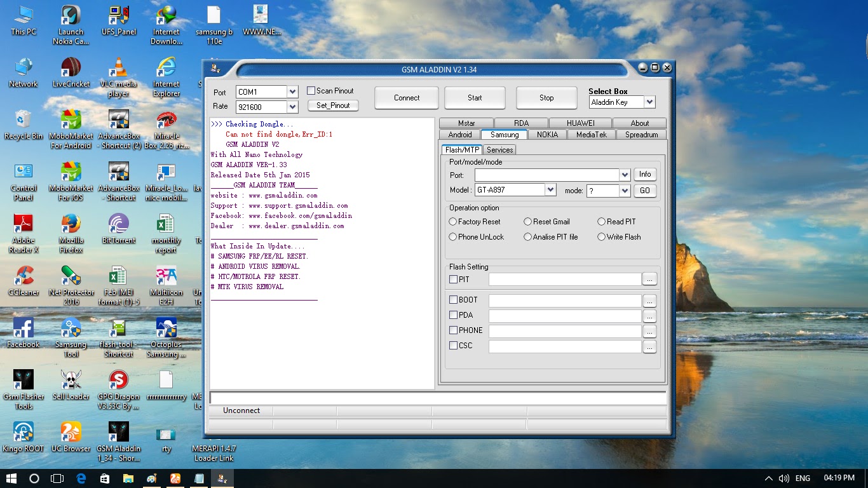
Task: Select MoboMarket For Android icon
Action: click(71, 130)
